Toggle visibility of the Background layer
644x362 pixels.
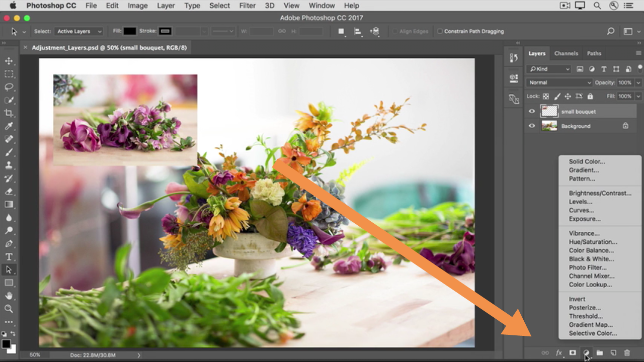point(532,126)
